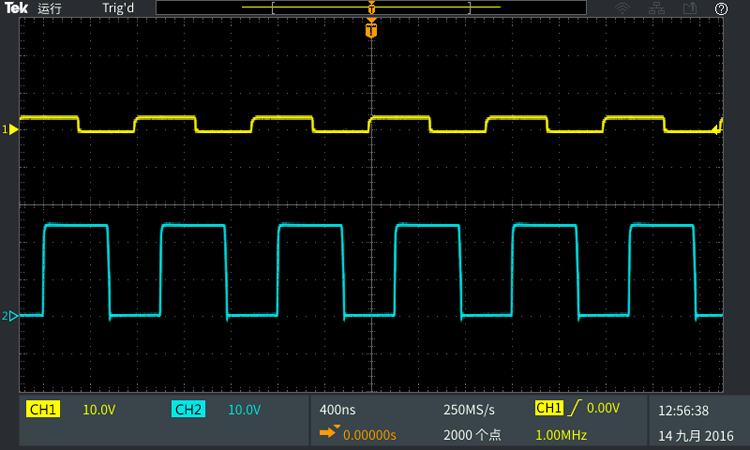
Task: Click the CH2 cyan channel badge
Action: tap(188, 409)
